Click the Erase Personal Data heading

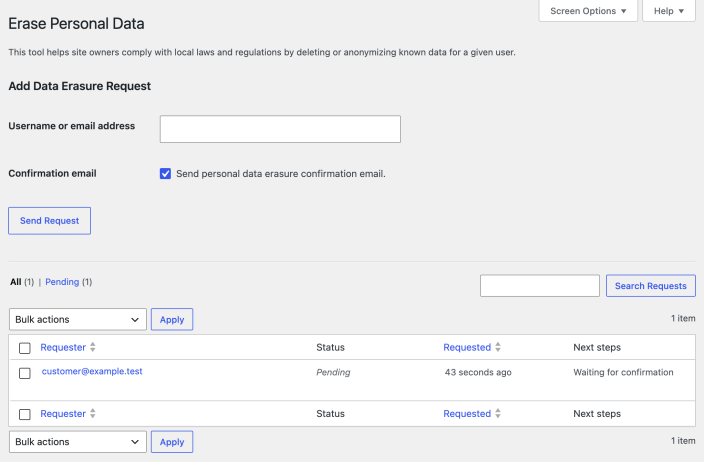[x=76, y=24]
